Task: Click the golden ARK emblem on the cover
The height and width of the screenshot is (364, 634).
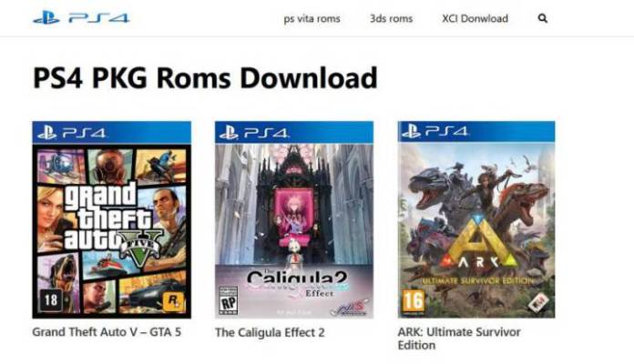Action: pyautogui.click(x=477, y=245)
